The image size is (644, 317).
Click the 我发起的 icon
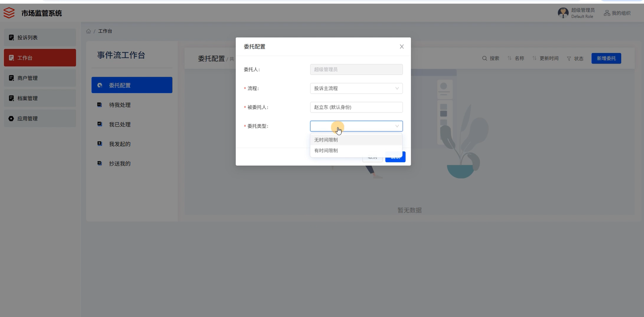(x=100, y=144)
